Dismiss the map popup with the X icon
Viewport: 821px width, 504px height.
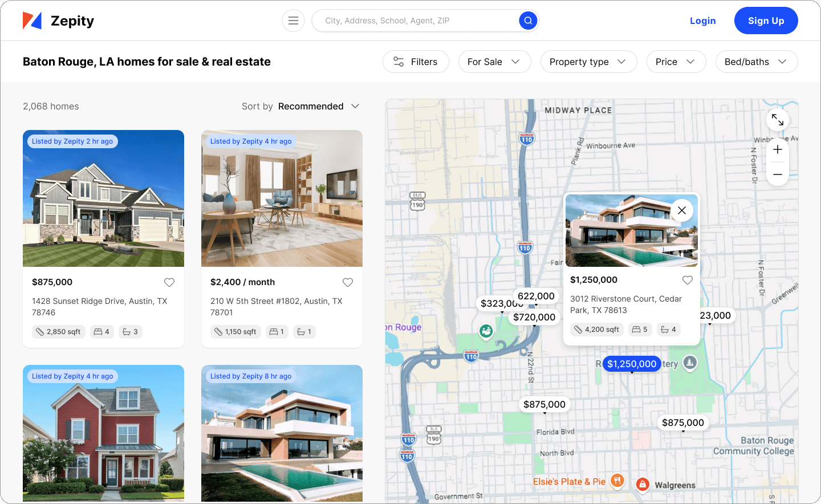681,210
